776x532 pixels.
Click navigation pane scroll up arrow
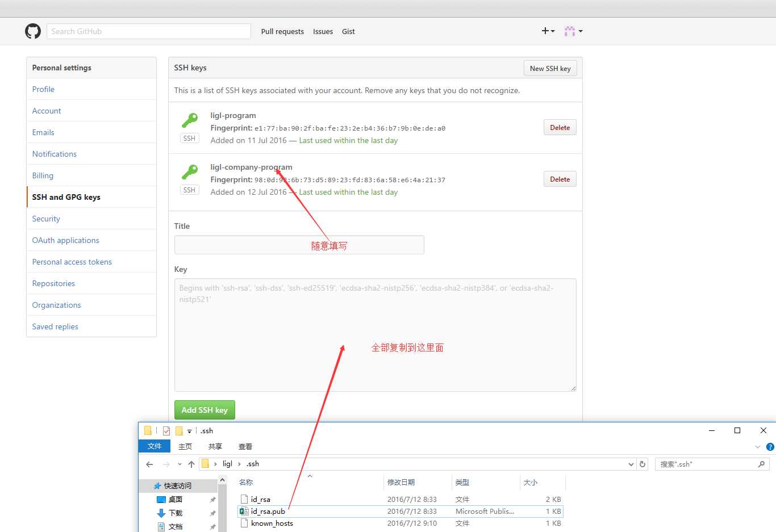(222, 480)
